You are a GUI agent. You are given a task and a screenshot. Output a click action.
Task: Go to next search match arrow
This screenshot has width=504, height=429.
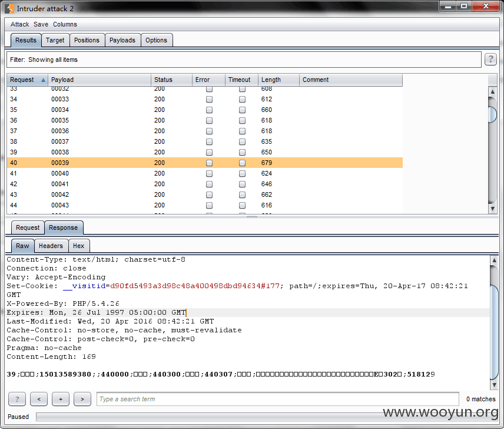82,399
